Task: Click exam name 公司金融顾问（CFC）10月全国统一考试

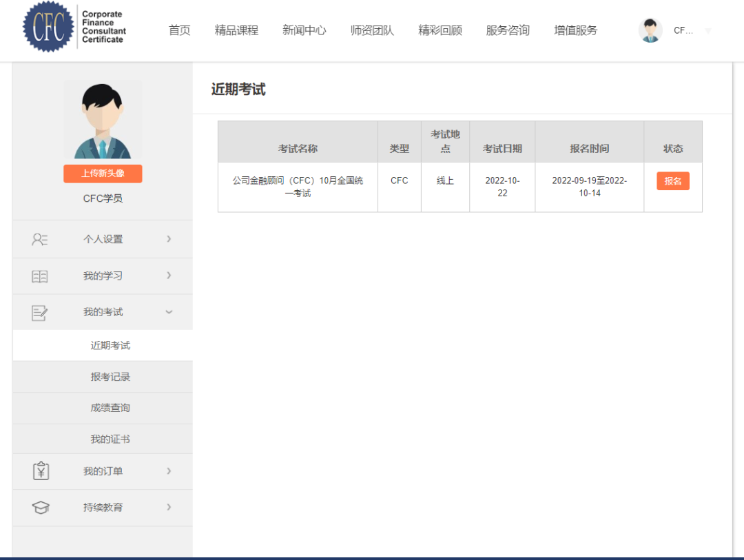Action: pos(298,187)
